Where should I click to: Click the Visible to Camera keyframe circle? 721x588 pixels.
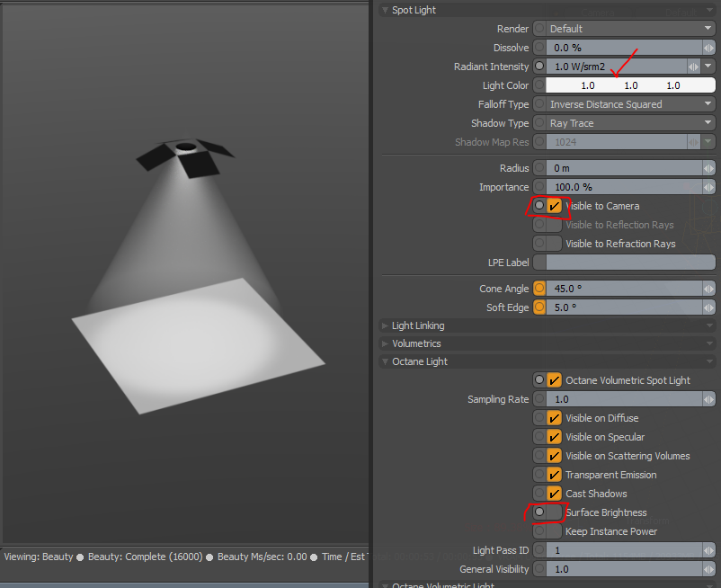539,206
